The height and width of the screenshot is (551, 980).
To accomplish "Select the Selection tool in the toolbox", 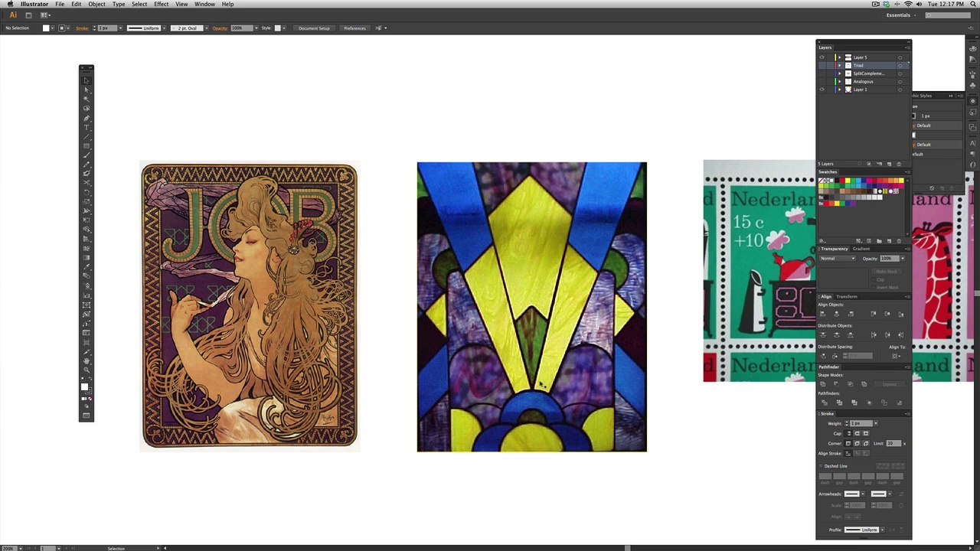I will pos(87,80).
